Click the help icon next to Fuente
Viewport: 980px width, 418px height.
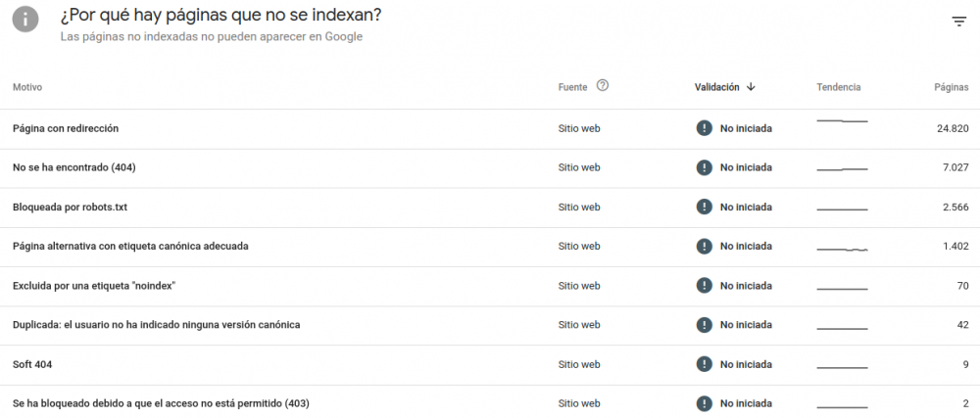pos(603,86)
